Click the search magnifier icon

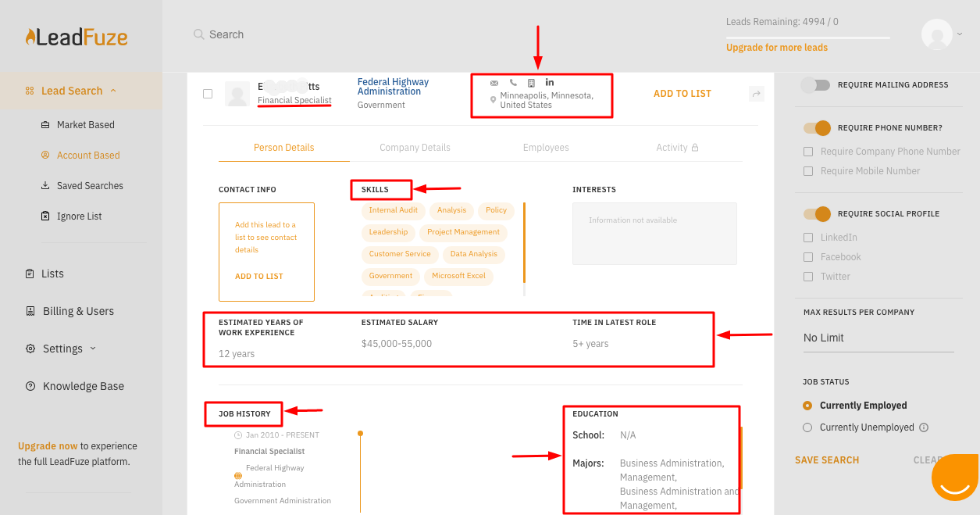coord(199,34)
